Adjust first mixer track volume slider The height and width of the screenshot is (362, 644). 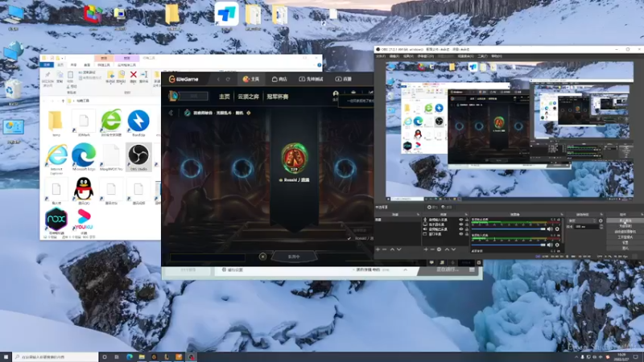[x=509, y=228]
